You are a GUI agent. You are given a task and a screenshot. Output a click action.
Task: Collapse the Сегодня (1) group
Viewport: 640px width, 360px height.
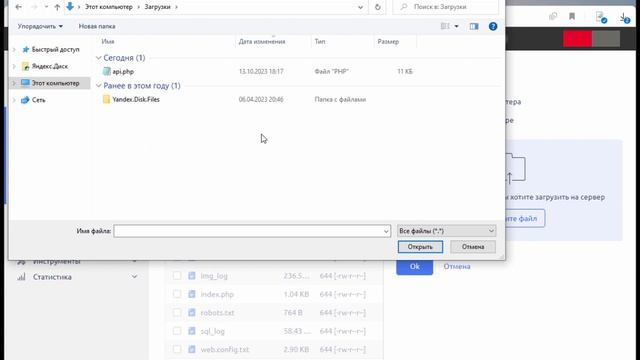pos(98,58)
